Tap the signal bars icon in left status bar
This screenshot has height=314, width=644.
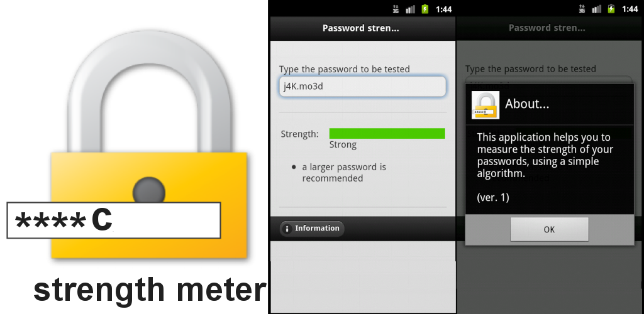point(410,9)
